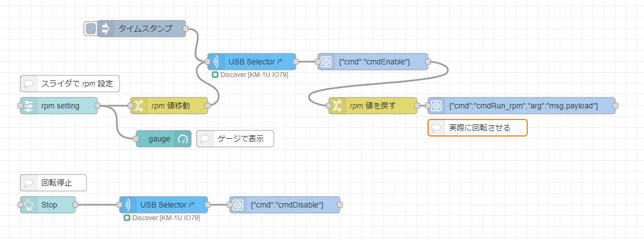
Task: Click shuffle icon on rpm 値移動 node
Action: (138, 106)
